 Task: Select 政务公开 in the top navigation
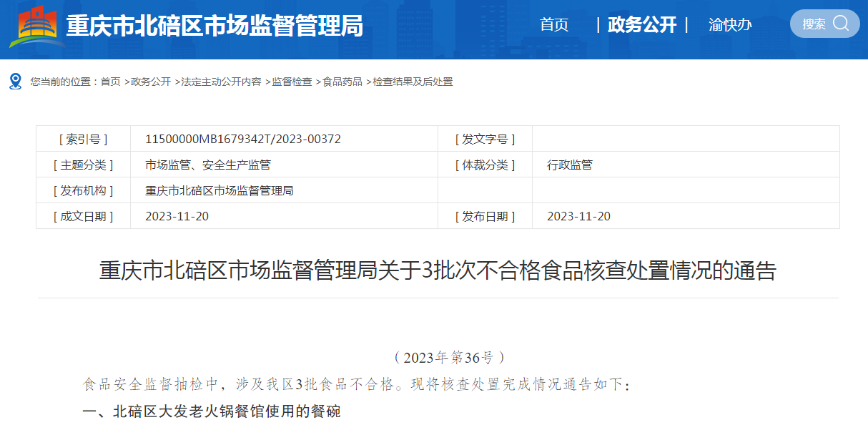(x=641, y=25)
